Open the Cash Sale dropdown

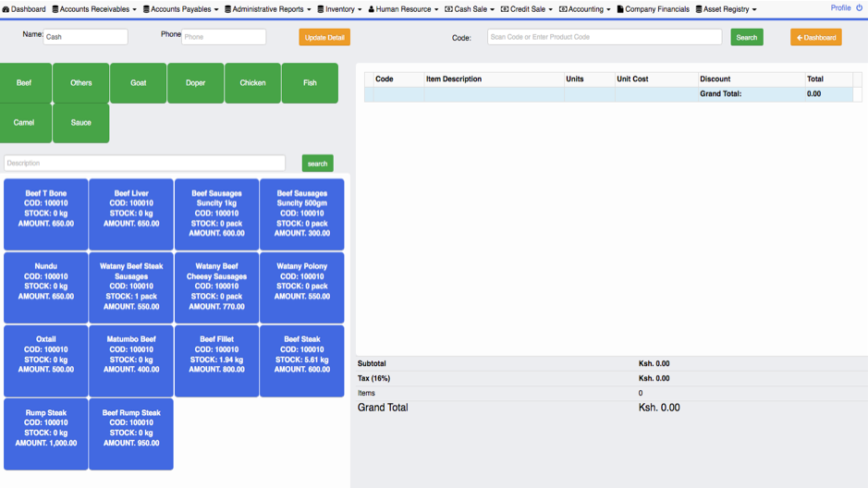pos(470,9)
